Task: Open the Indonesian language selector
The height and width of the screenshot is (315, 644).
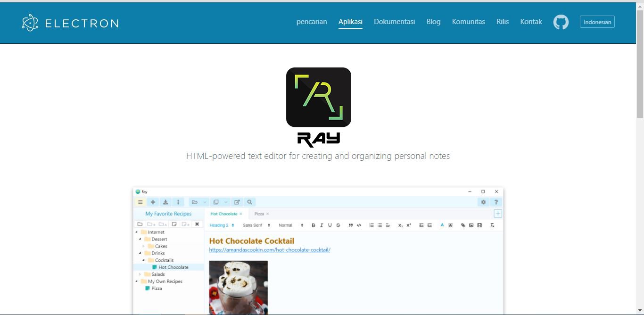Action: pyautogui.click(x=597, y=22)
